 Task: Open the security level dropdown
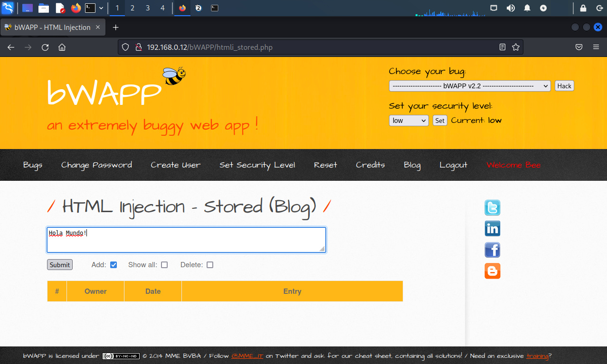click(408, 121)
